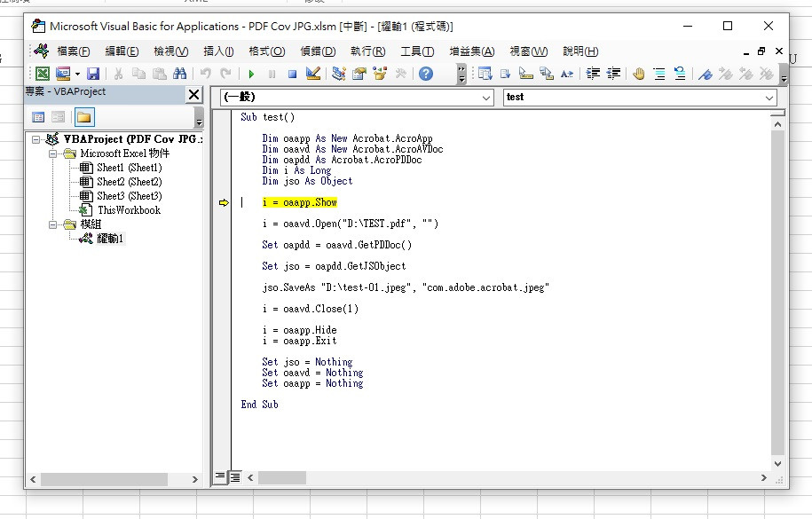812x519 pixels.
Task: Click the Copy toolbar icon
Action: pos(138,74)
